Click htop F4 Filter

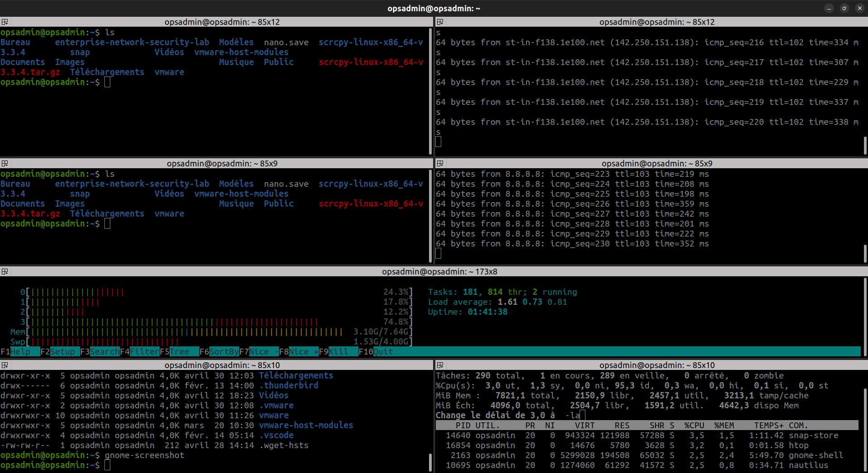139,351
